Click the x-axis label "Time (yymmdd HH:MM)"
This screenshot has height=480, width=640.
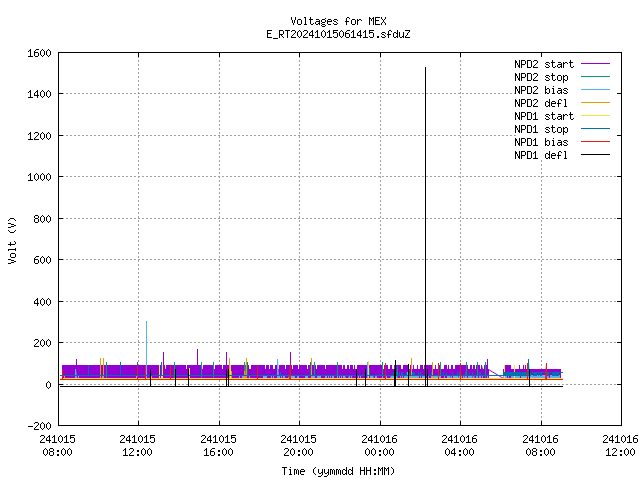point(338,471)
